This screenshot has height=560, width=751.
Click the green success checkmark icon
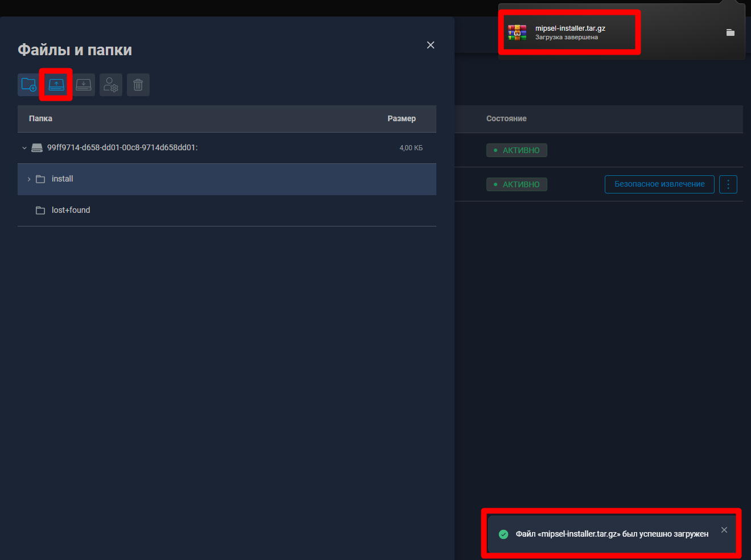point(504,534)
